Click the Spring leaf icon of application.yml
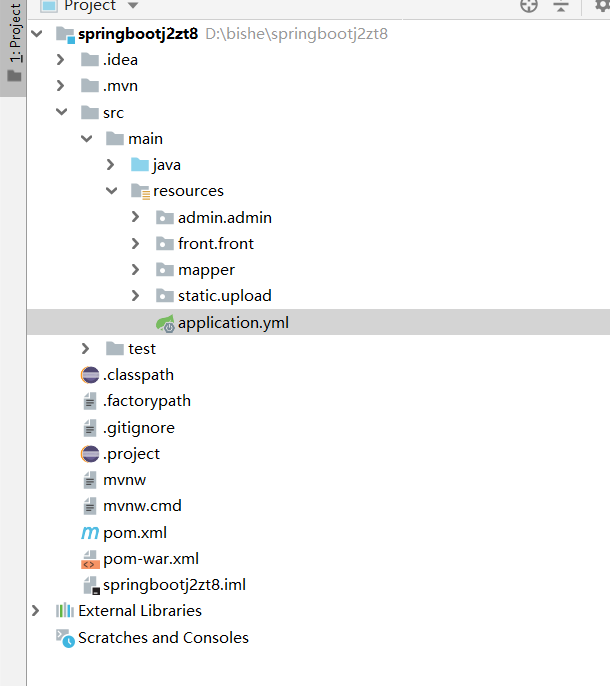The image size is (610, 686). (165, 323)
